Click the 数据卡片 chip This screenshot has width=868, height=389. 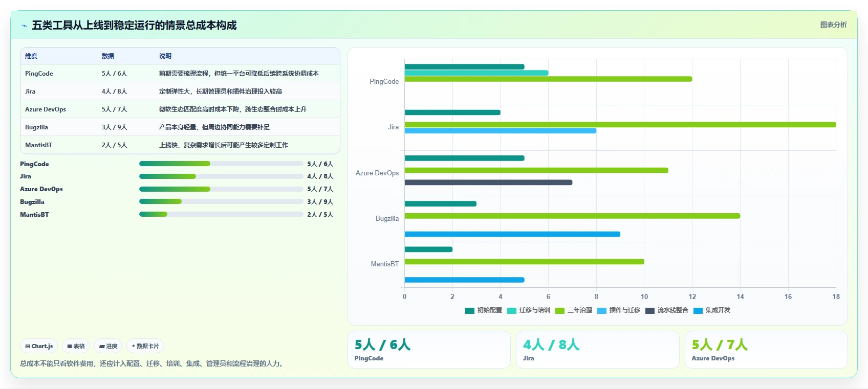pyautogui.click(x=145, y=346)
